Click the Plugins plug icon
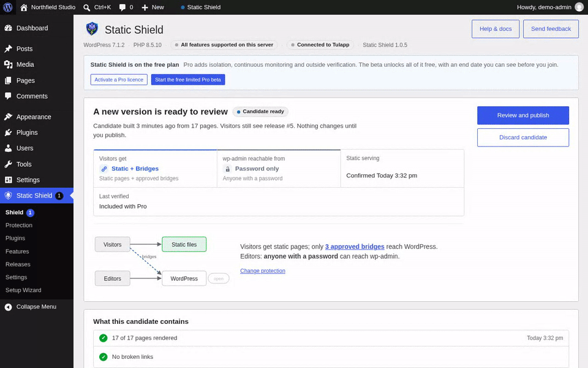Screen dimensions: 588x368 (8, 132)
